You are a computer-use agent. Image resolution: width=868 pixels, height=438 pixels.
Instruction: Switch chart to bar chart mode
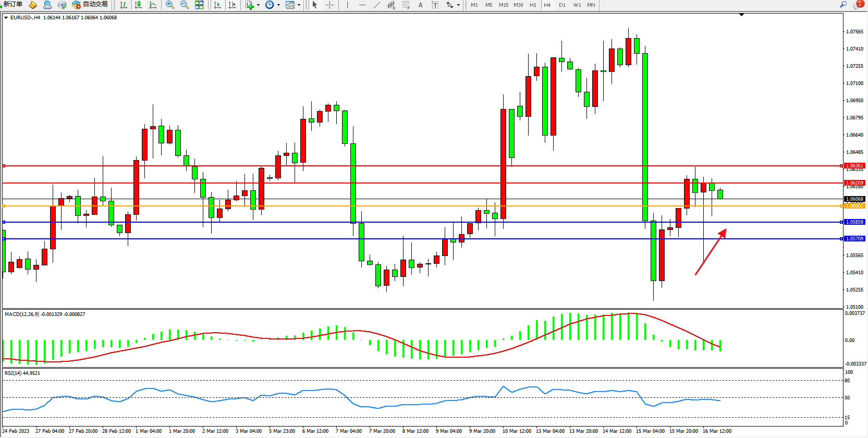(x=124, y=5)
